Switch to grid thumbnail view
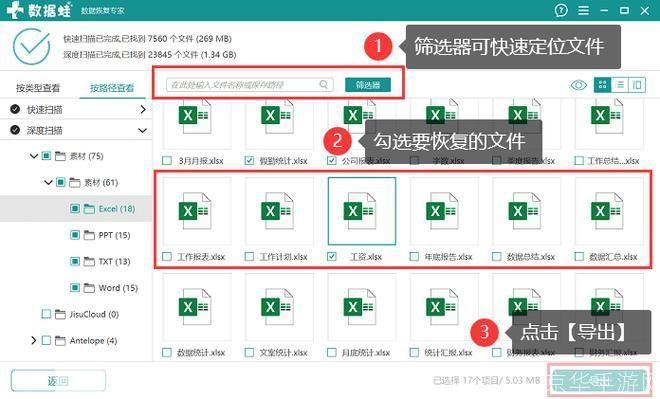 click(x=602, y=85)
